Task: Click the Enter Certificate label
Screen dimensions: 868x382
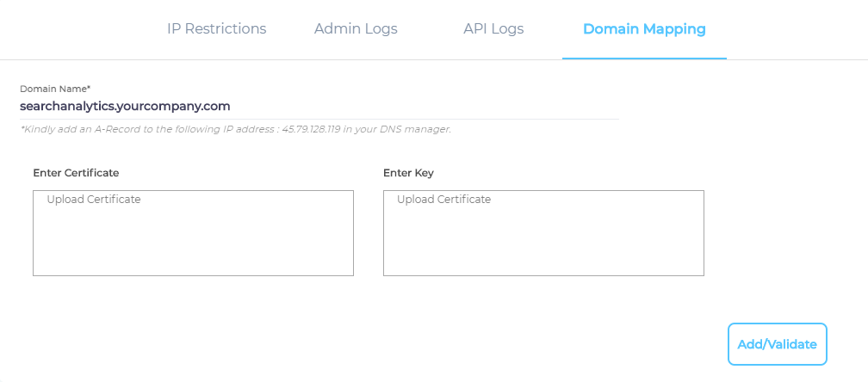Action: pyautogui.click(x=76, y=173)
